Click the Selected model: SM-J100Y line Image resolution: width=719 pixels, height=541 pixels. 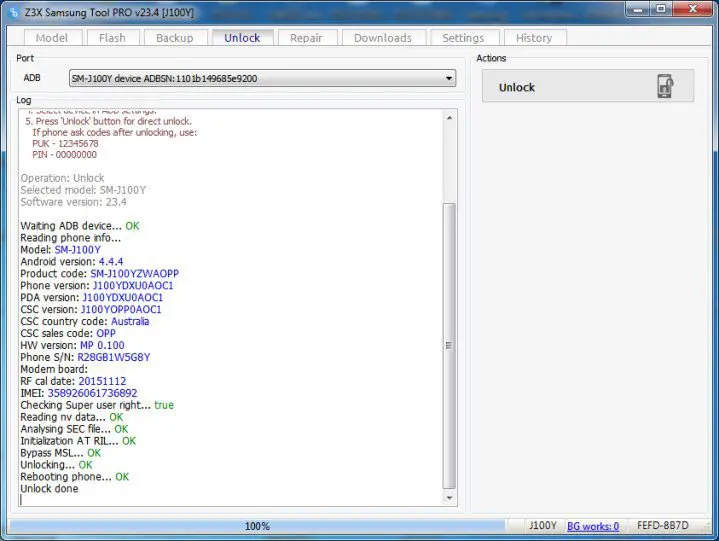click(x=83, y=190)
